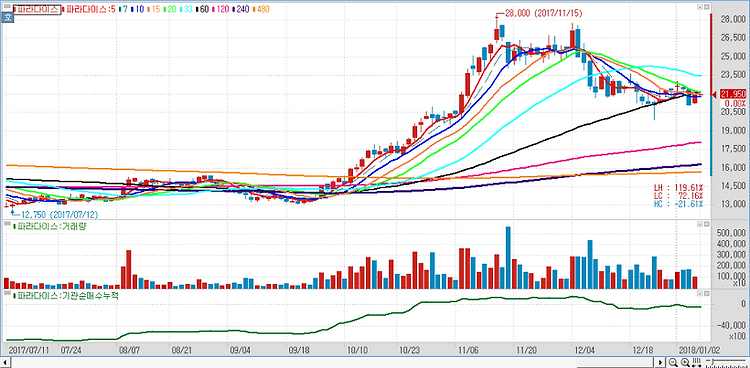Click the 파라다이스:거래량 indicator label
750x368 pixels.
pyautogui.click(x=51, y=226)
